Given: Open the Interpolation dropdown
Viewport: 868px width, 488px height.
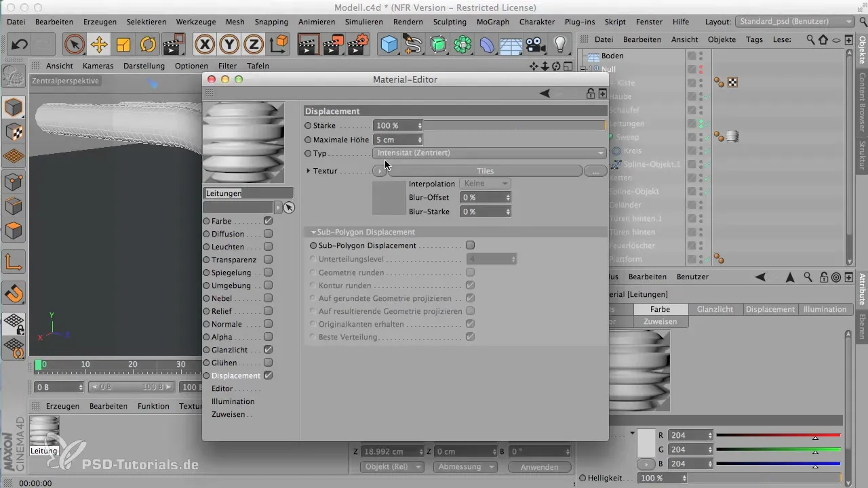Looking at the screenshot, I should click(486, 184).
